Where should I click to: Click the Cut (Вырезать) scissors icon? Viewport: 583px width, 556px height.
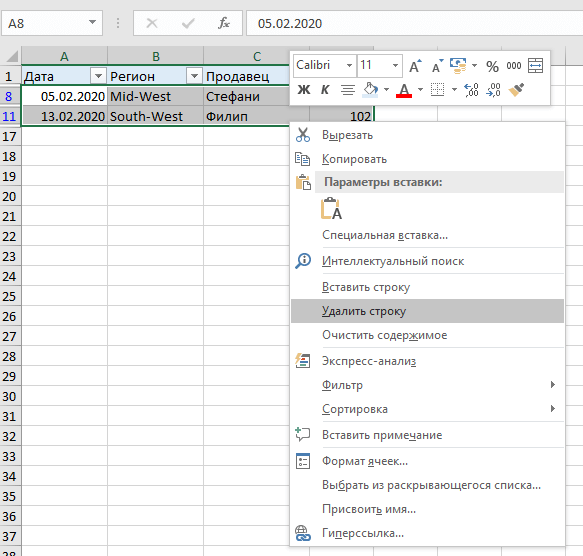303,135
